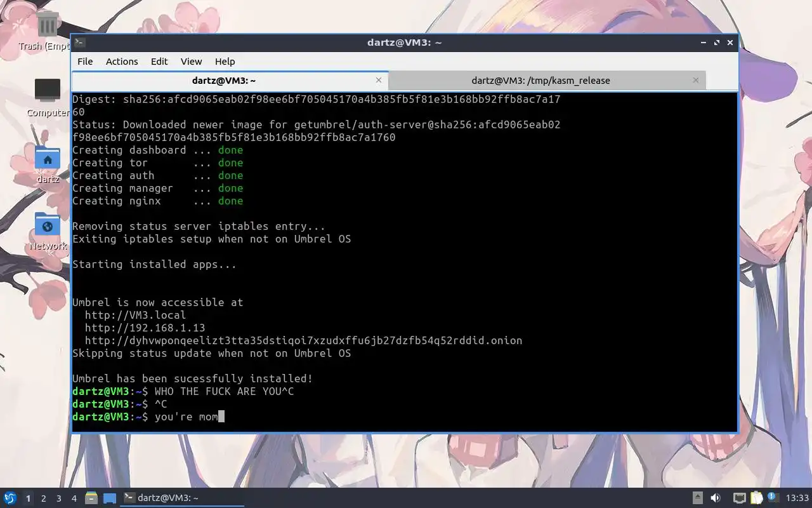Open the Edit menu
Viewport: 812px width, 508px height.
pyautogui.click(x=159, y=62)
